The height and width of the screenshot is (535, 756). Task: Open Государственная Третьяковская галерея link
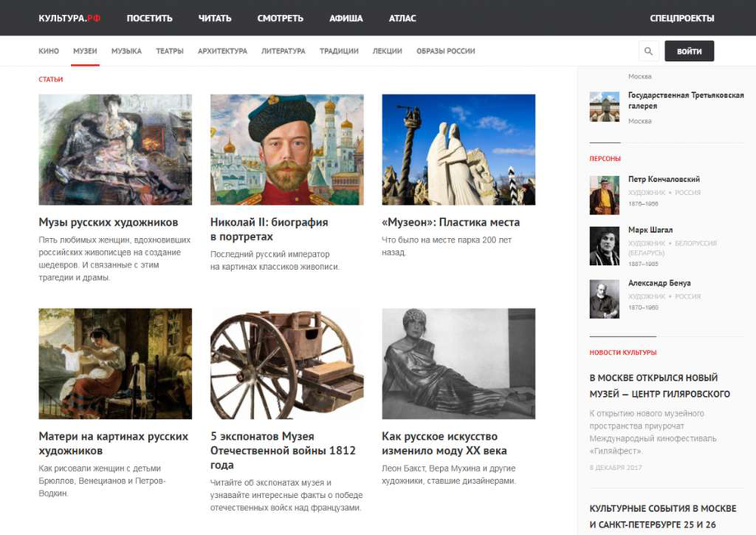point(685,100)
